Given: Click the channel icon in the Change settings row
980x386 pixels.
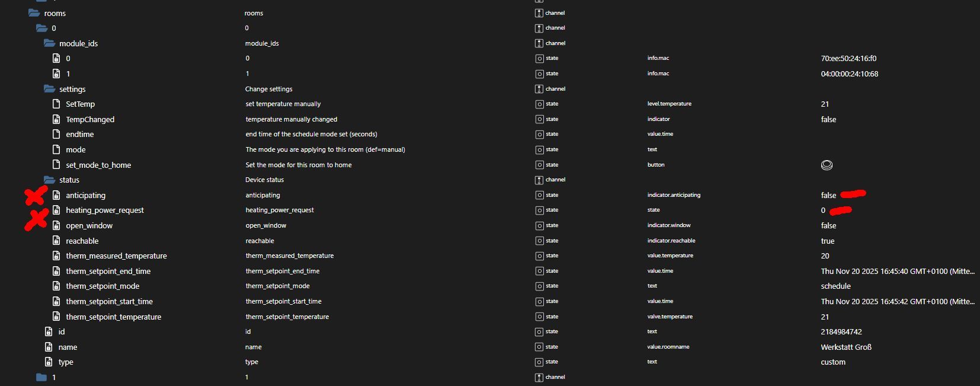Looking at the screenshot, I should tap(539, 89).
